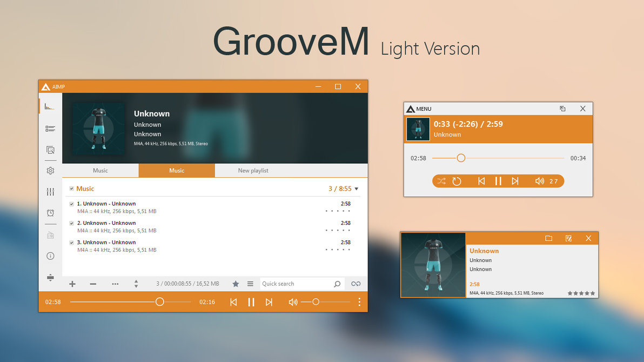The height and width of the screenshot is (362, 644).
Task: Set rating dots for track 1
Action: click(338, 211)
